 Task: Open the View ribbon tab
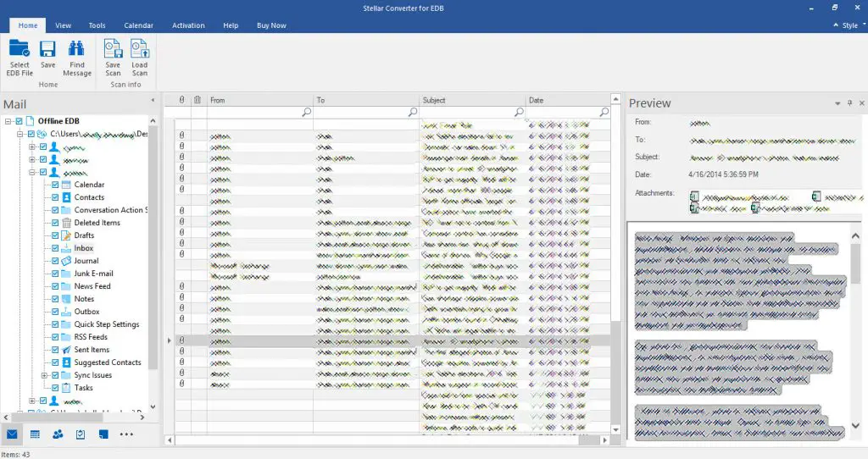(63, 25)
